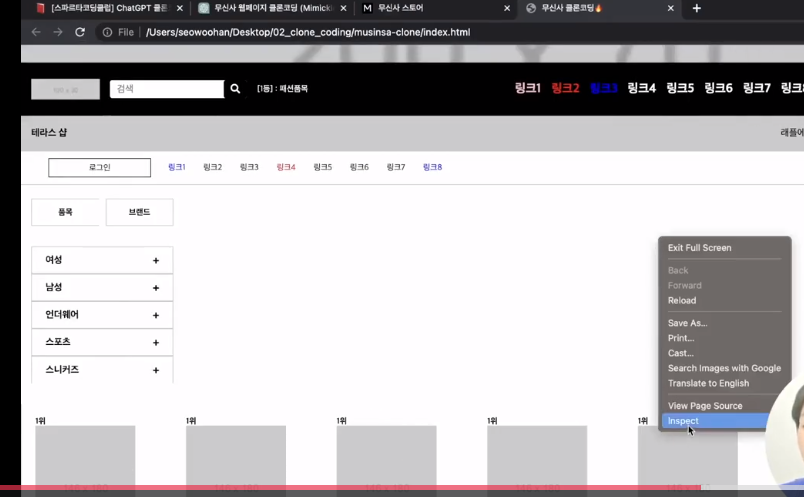Click the browser forward arrow
Viewport: 804px width, 497px height.
pos(57,32)
